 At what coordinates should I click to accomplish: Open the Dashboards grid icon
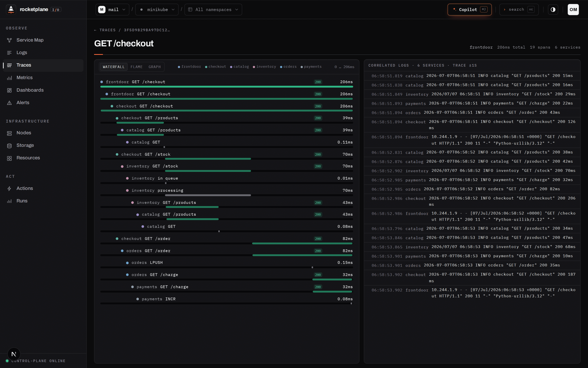(x=9, y=90)
